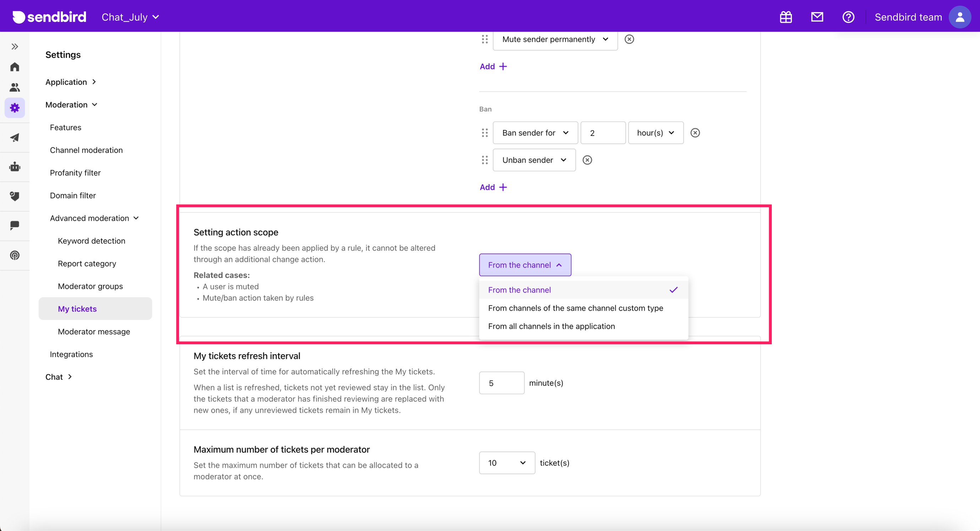Click the help question mark icon
Image resolution: width=980 pixels, height=531 pixels.
click(849, 17)
